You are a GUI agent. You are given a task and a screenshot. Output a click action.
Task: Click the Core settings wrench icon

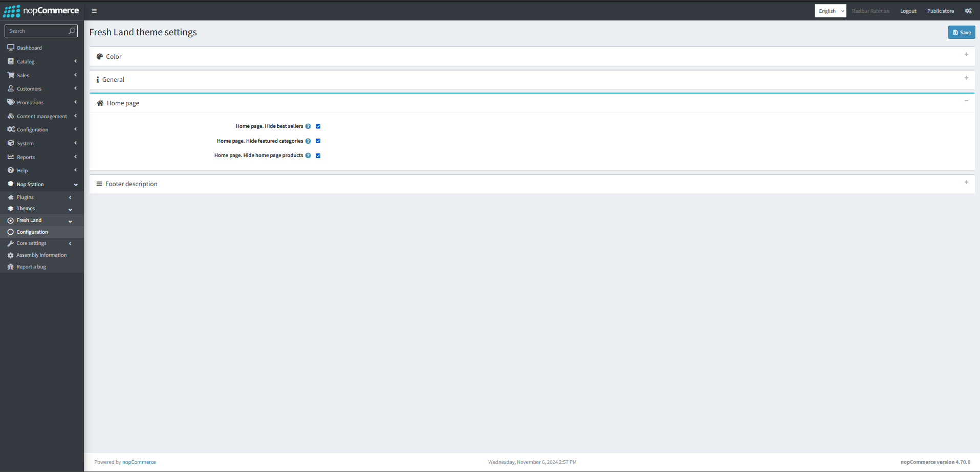point(11,243)
